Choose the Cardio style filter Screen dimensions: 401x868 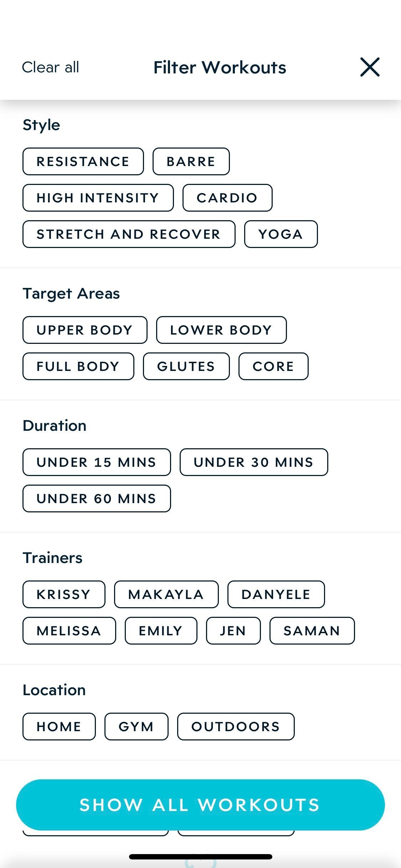(227, 198)
